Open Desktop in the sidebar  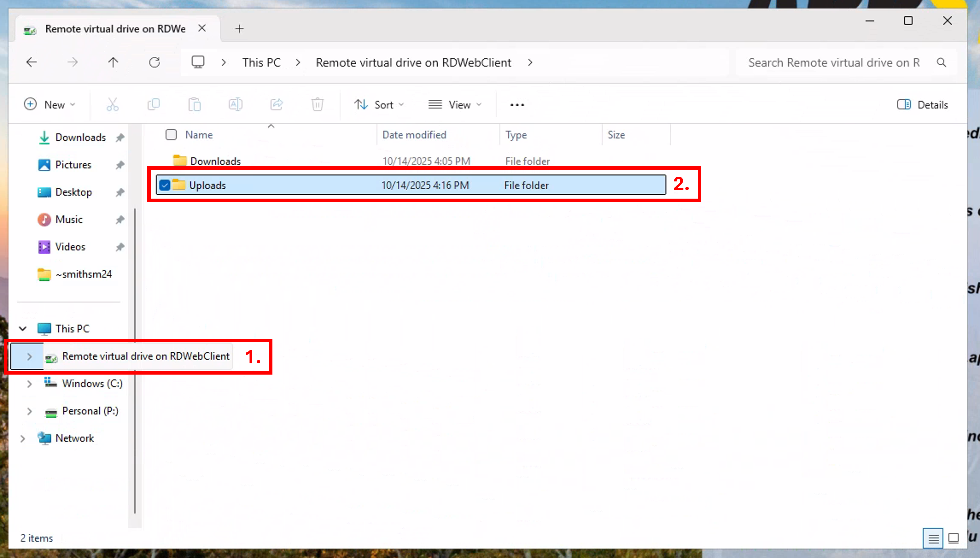click(x=74, y=192)
